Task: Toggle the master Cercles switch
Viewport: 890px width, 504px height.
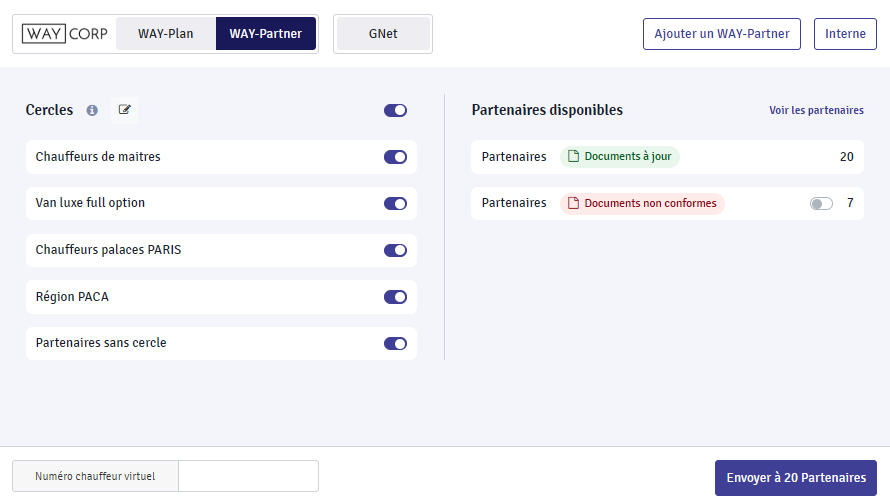Action: click(395, 111)
